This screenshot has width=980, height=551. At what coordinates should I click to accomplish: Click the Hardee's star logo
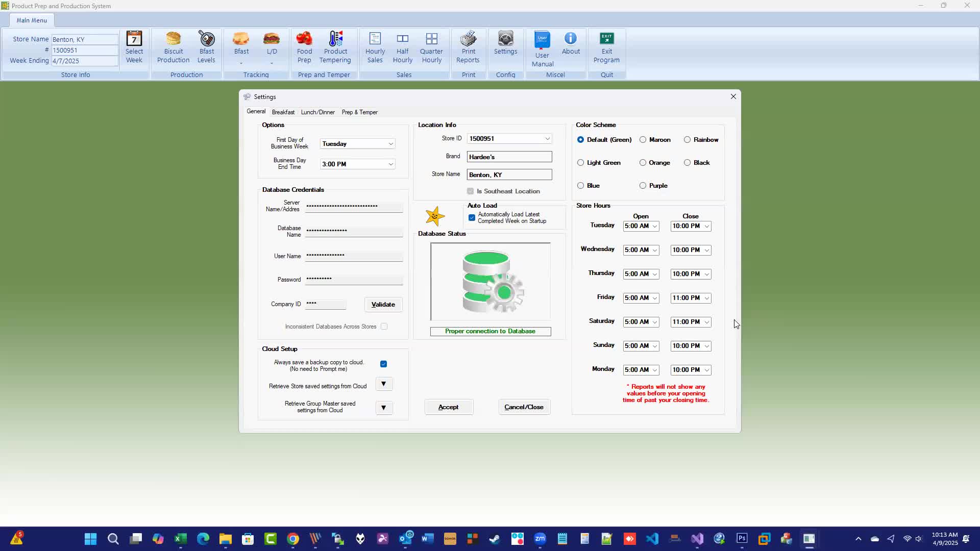[435, 216]
